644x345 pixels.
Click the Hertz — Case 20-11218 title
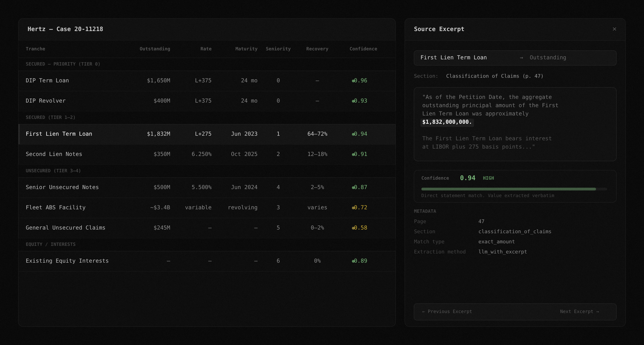click(65, 29)
